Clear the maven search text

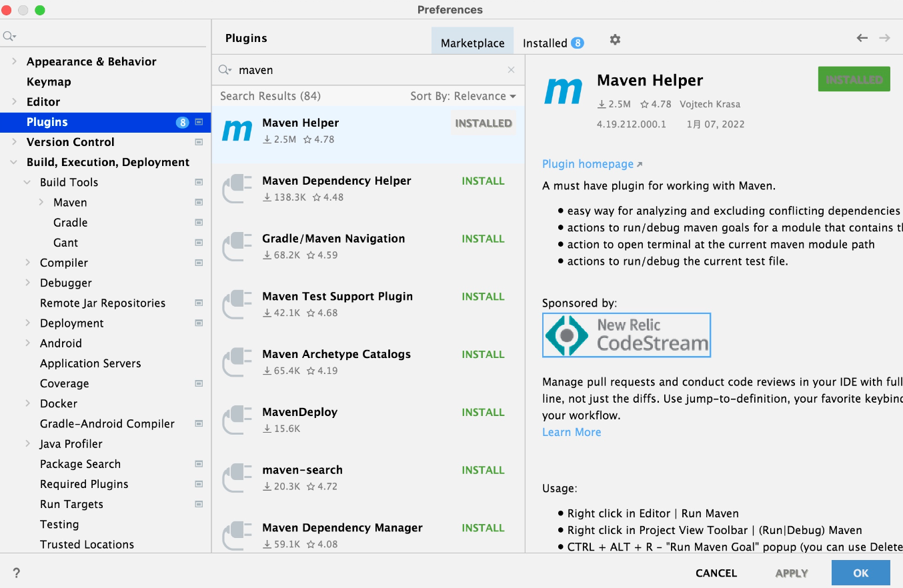tap(511, 70)
